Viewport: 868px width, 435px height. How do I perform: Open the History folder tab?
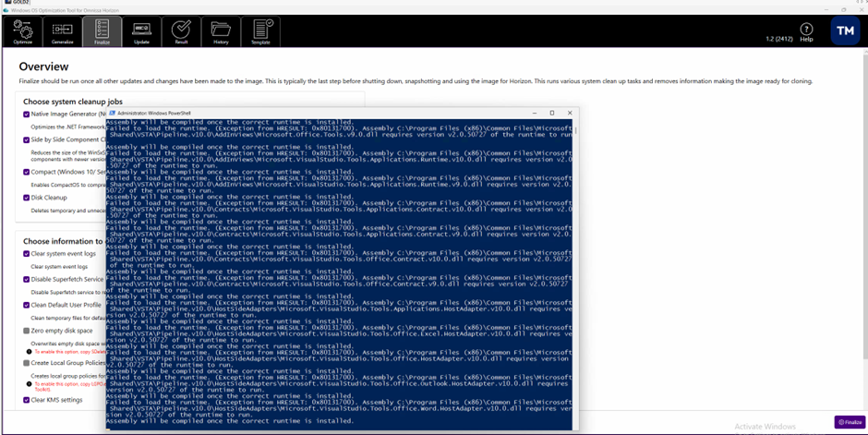point(221,32)
